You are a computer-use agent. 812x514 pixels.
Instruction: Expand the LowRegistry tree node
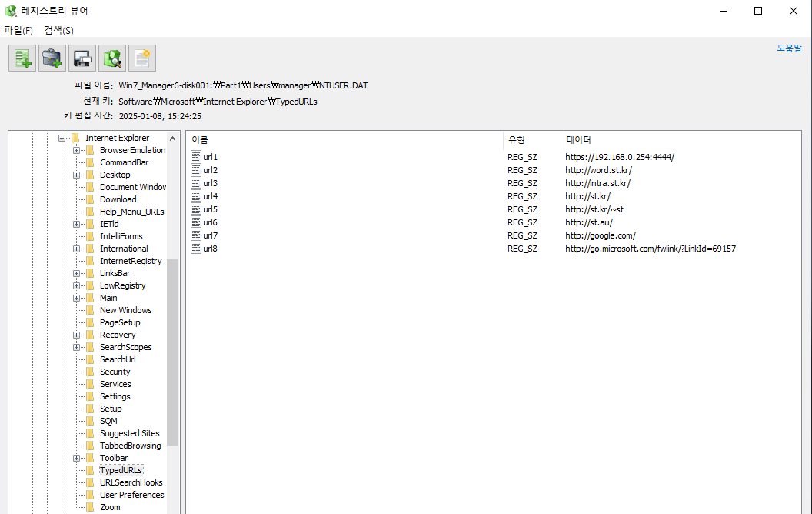pos(76,286)
